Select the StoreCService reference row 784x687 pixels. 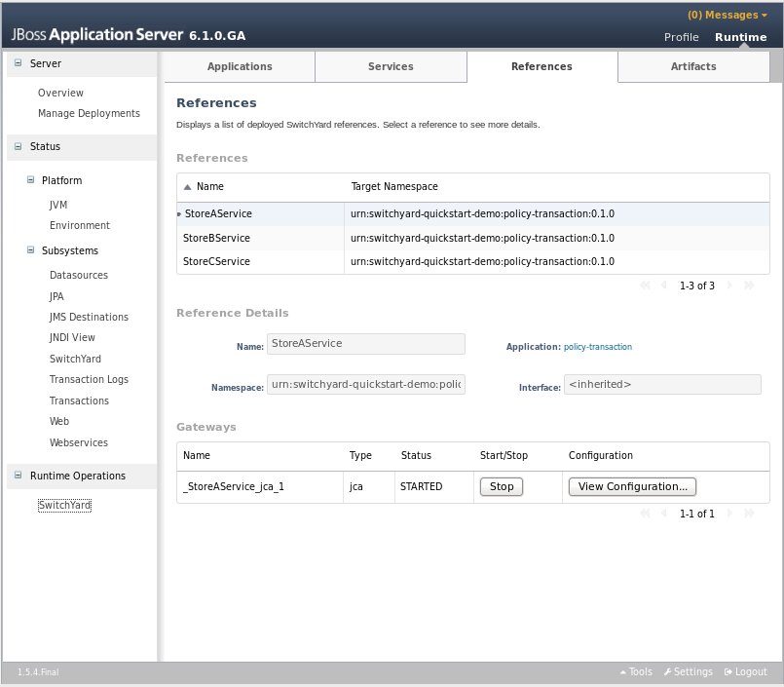[472, 261]
